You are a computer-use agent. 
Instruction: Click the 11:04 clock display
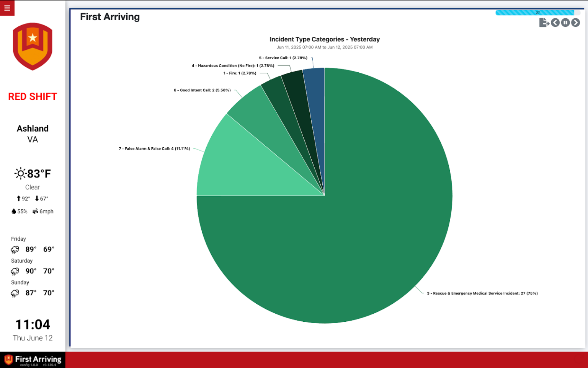pyautogui.click(x=32, y=324)
